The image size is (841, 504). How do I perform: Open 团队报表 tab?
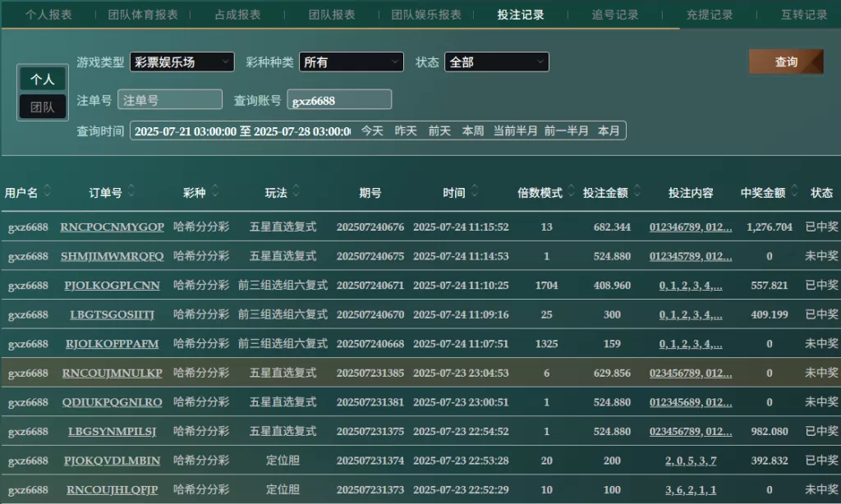(332, 15)
